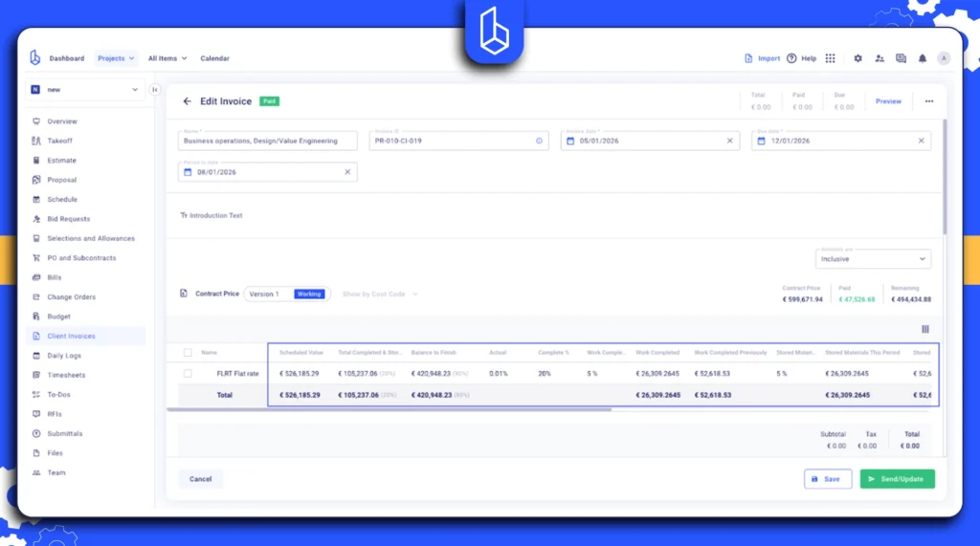Clear the due date 12/01/2026
Viewport: 980px width, 546px height.
click(x=922, y=141)
